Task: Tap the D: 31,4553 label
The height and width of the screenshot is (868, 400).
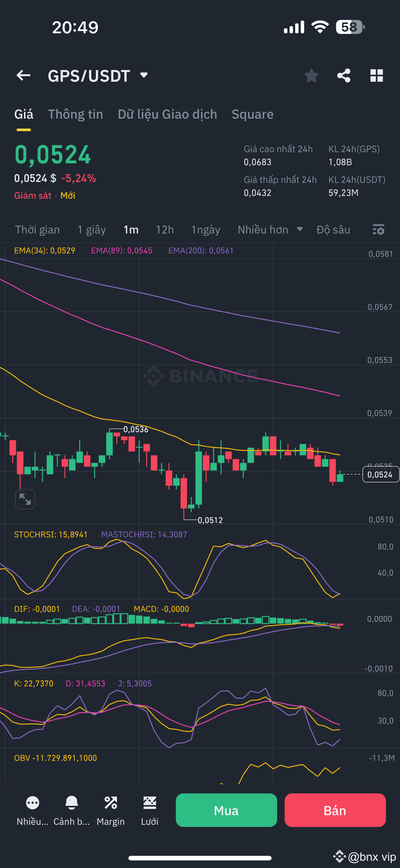Action: (86, 683)
